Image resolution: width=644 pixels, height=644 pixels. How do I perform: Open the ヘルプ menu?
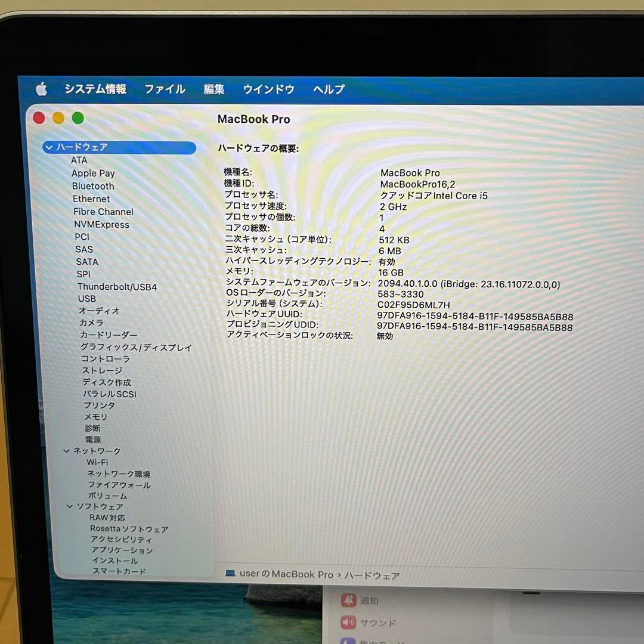tap(329, 89)
